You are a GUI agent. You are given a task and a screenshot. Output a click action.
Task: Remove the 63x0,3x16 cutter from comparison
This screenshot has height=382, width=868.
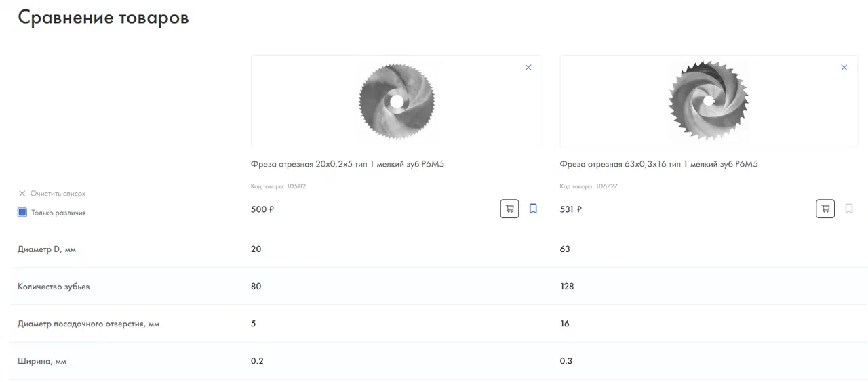tap(844, 68)
